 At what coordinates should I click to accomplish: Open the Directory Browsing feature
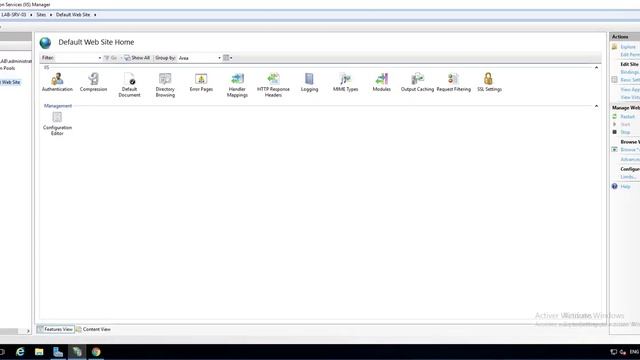coord(165,85)
